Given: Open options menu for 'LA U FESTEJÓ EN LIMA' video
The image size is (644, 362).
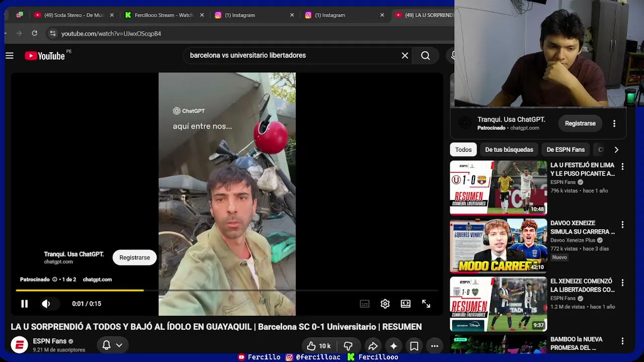Looking at the screenshot, I should pyautogui.click(x=622, y=166).
